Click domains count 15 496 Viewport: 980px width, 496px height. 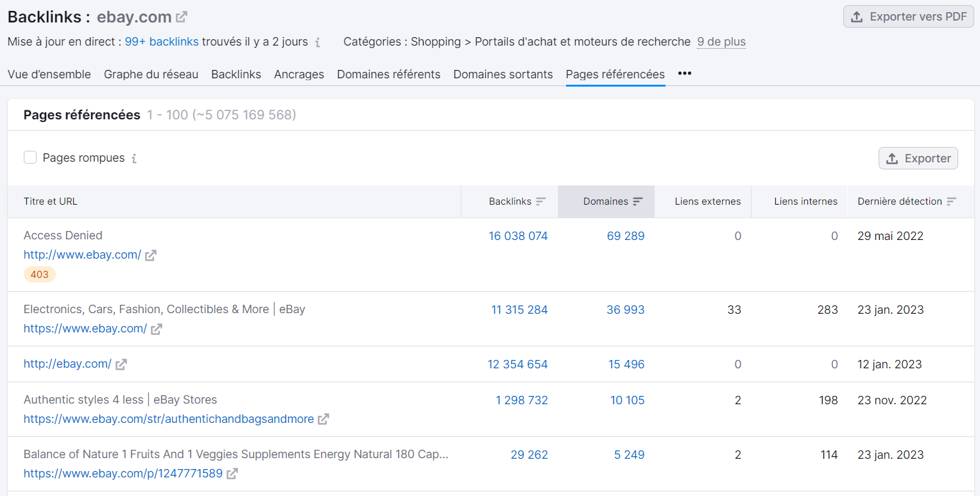click(626, 364)
